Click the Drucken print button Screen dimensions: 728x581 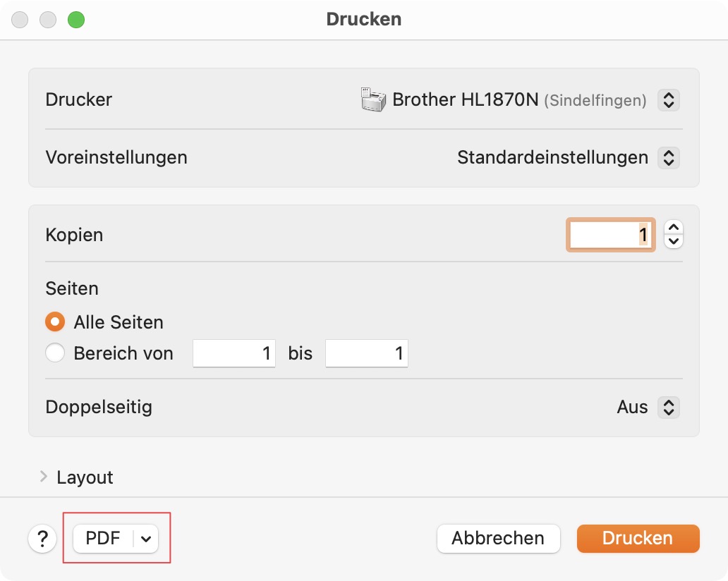(x=638, y=538)
